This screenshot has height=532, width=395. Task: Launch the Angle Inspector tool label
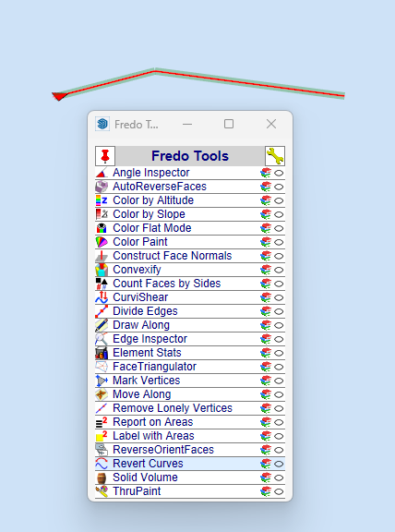(150, 173)
